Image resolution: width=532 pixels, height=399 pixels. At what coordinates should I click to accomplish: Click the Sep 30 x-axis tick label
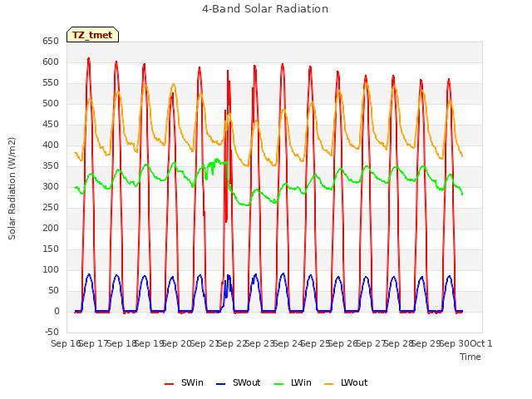pyautogui.click(x=454, y=343)
